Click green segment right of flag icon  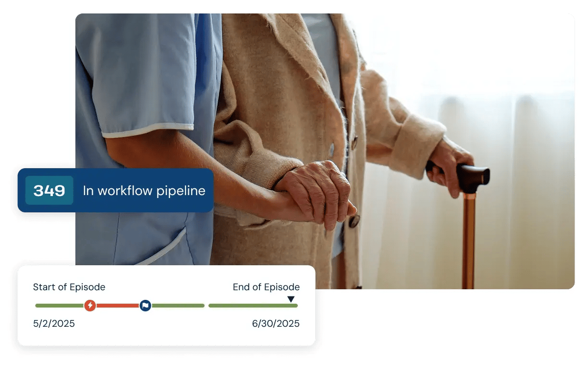(178, 306)
